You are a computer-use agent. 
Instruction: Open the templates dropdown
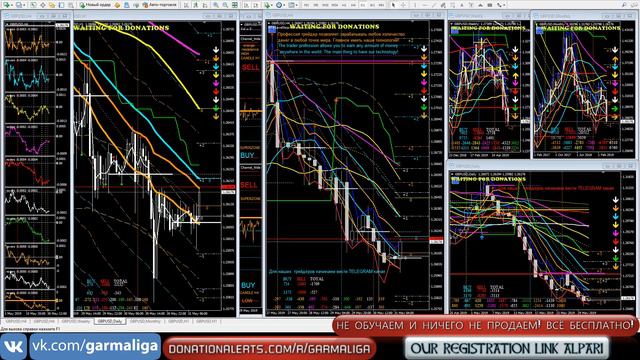[x=293, y=5]
